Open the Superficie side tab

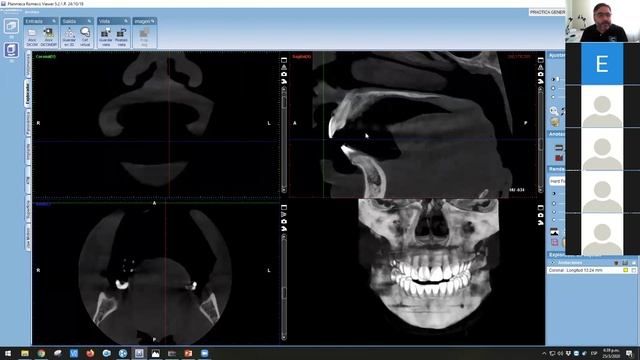point(28,210)
